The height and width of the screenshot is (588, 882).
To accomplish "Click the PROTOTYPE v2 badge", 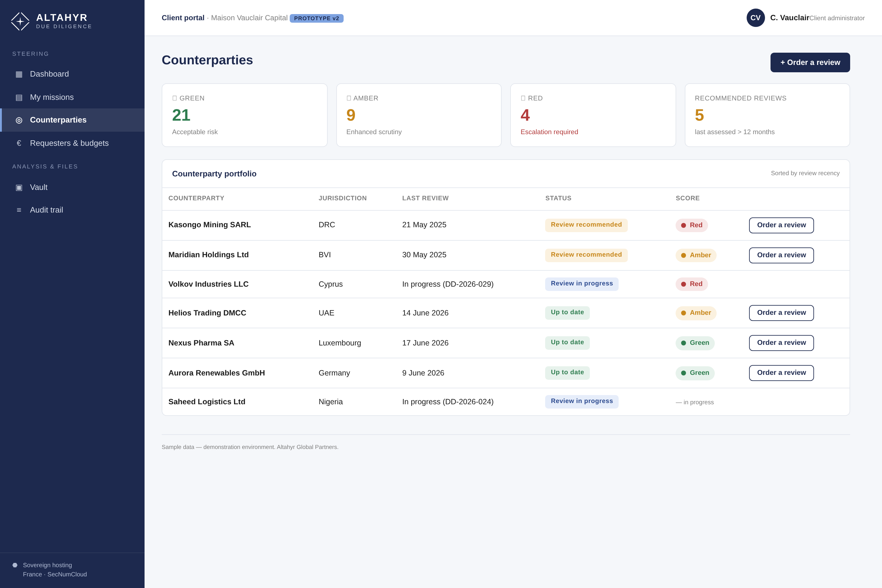I will tap(316, 18).
